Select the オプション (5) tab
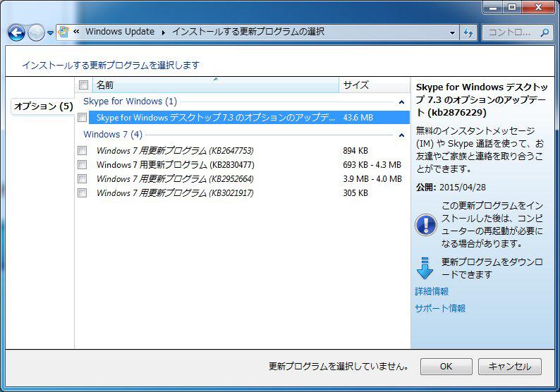The image size is (560, 392). click(44, 106)
